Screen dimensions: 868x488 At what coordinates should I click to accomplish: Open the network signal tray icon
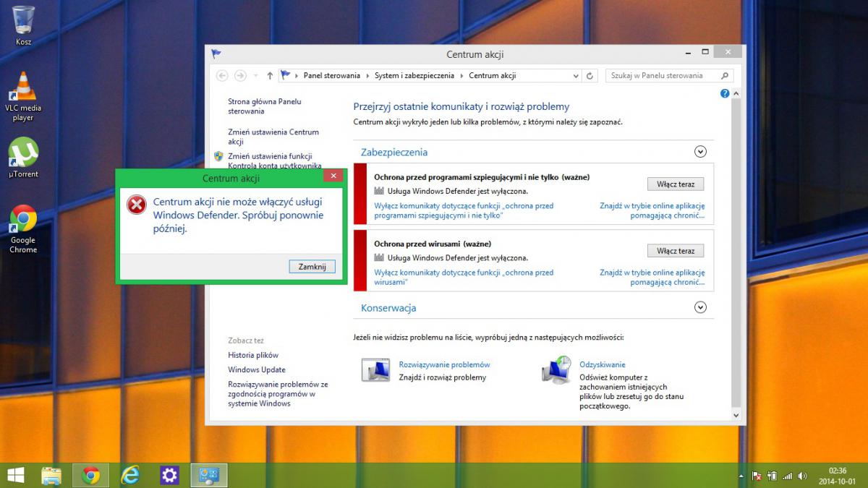[787, 476]
